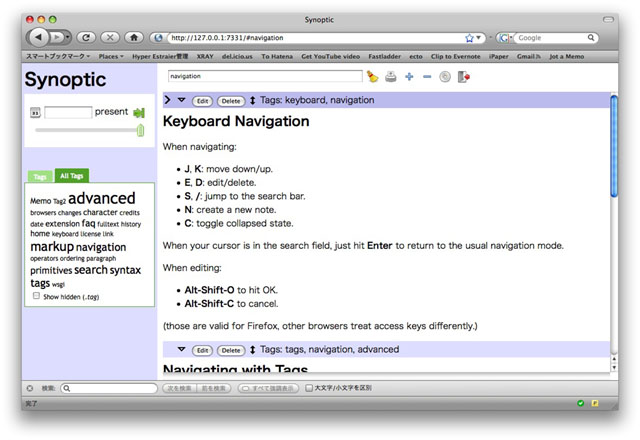Image resolution: width=640 pixels, height=440 pixels.
Task: Close the find bar with its X icon
Action: (x=30, y=388)
